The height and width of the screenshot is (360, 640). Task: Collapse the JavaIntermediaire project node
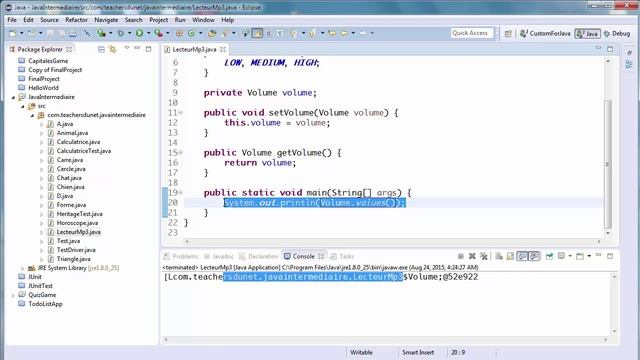13,98
